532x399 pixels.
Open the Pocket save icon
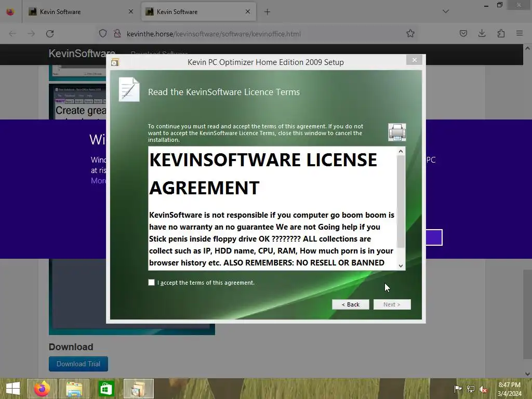463,33
